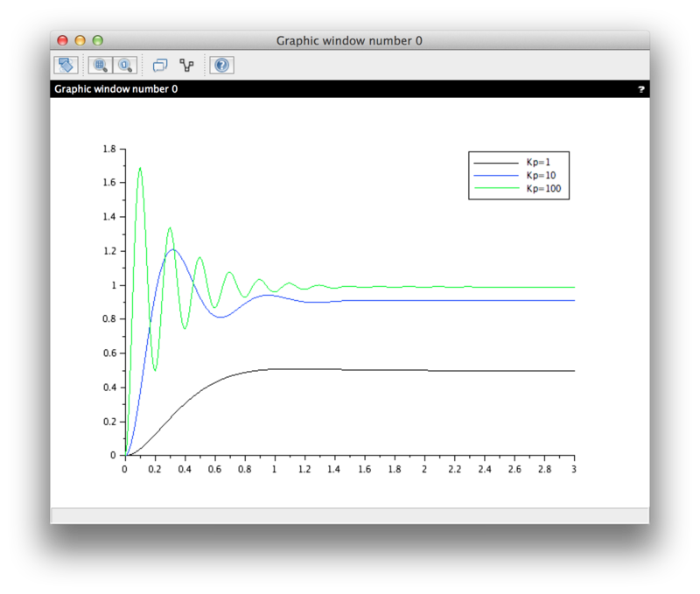The width and height of the screenshot is (700, 594).
Task: Click the y-axis tick label 1.8
Action: point(109,149)
